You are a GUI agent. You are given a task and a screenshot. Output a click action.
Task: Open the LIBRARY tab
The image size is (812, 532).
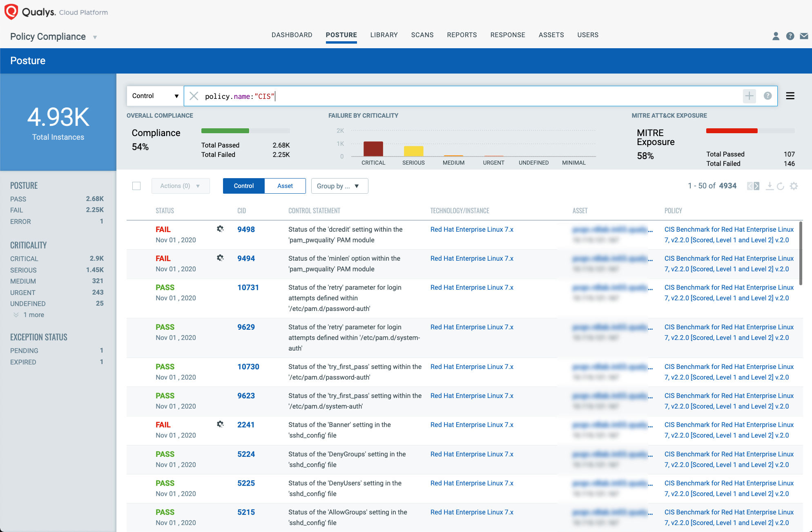[384, 35]
